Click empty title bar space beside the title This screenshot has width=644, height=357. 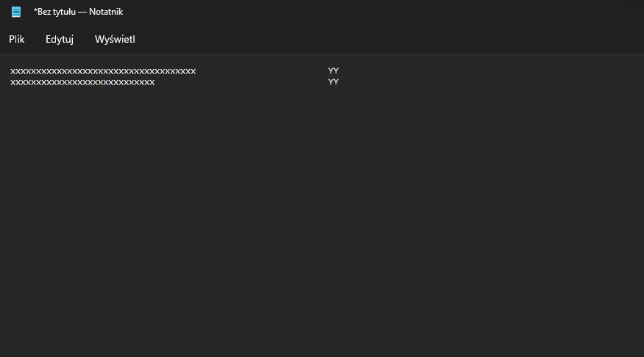click(369, 12)
